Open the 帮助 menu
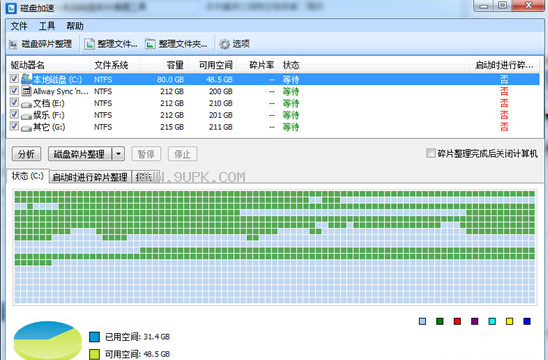Image resolution: width=548 pixels, height=360 pixels. point(75,26)
